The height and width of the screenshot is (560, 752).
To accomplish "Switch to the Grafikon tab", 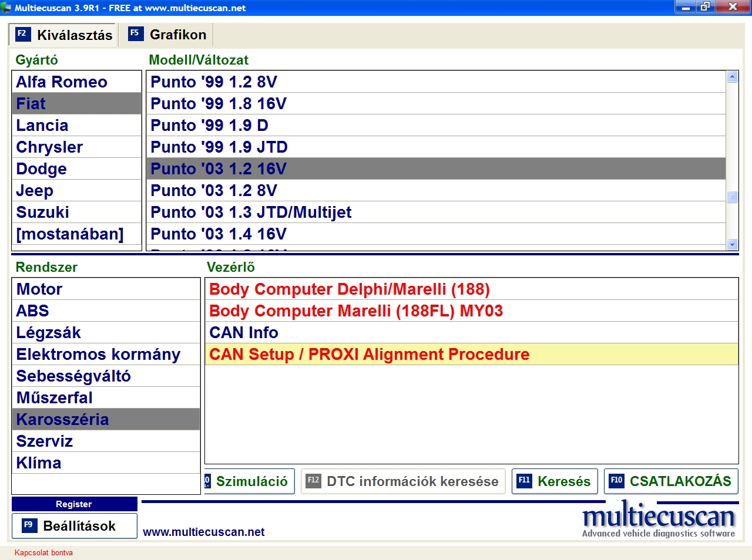I will [x=168, y=35].
